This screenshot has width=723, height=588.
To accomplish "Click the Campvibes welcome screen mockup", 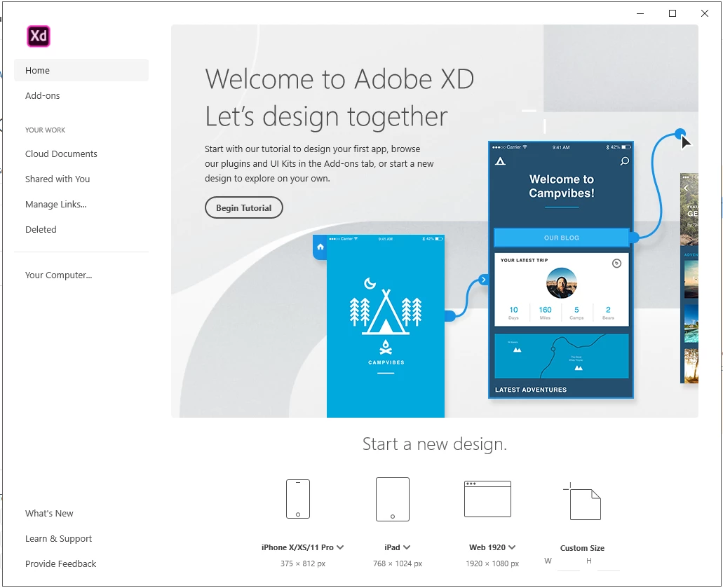I will coord(561,270).
